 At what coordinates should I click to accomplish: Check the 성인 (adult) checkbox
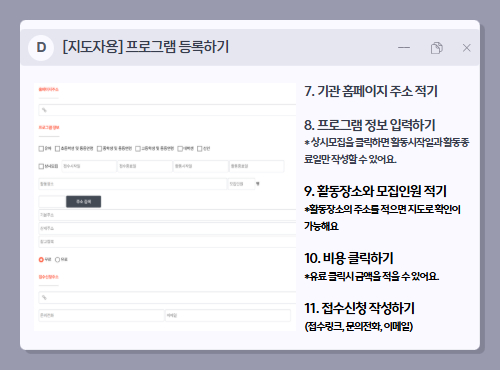pyautogui.click(x=199, y=148)
